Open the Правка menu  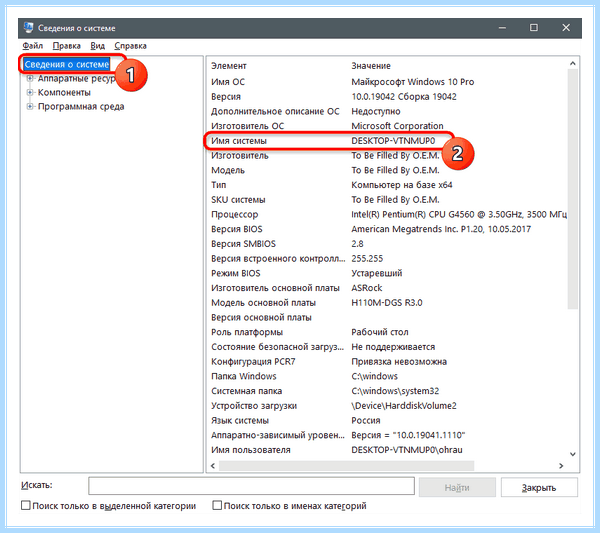coord(67,46)
